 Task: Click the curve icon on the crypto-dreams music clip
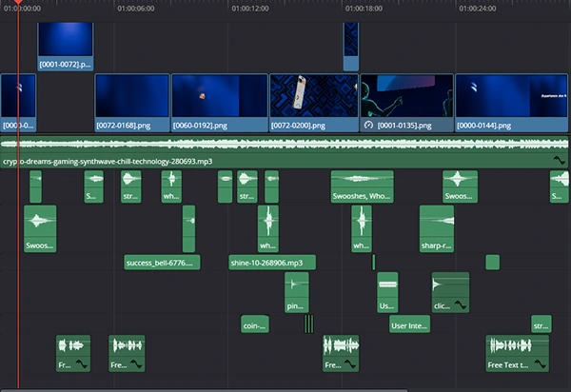pyautogui.click(x=559, y=160)
